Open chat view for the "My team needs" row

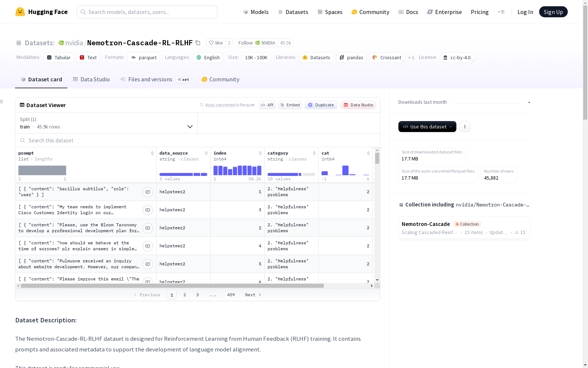point(148,210)
